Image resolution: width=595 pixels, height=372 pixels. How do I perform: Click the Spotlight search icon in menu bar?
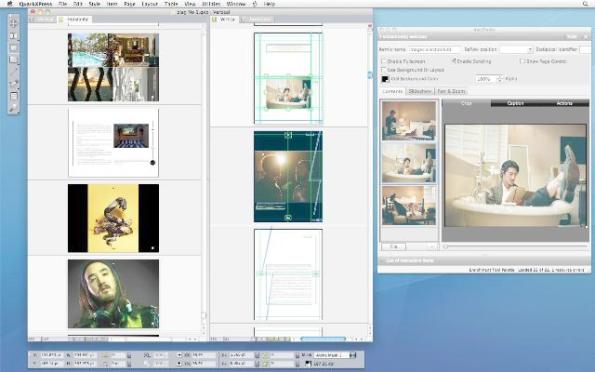pos(586,3)
